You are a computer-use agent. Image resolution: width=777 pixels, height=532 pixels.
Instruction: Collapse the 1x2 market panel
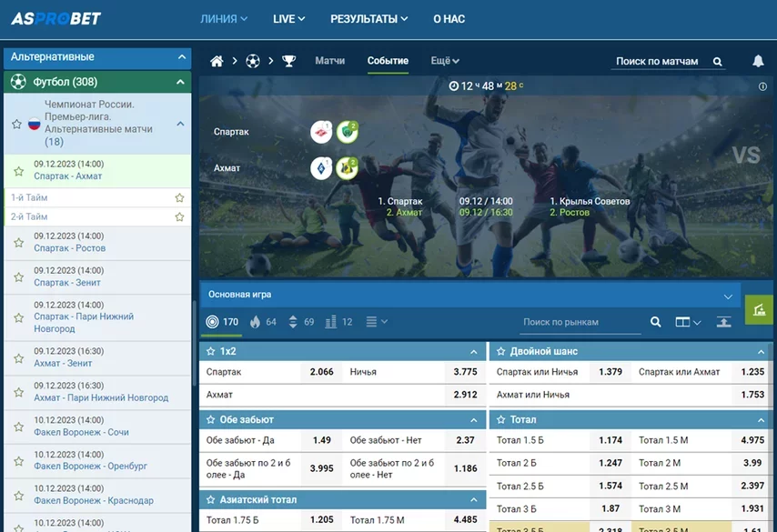tap(474, 352)
